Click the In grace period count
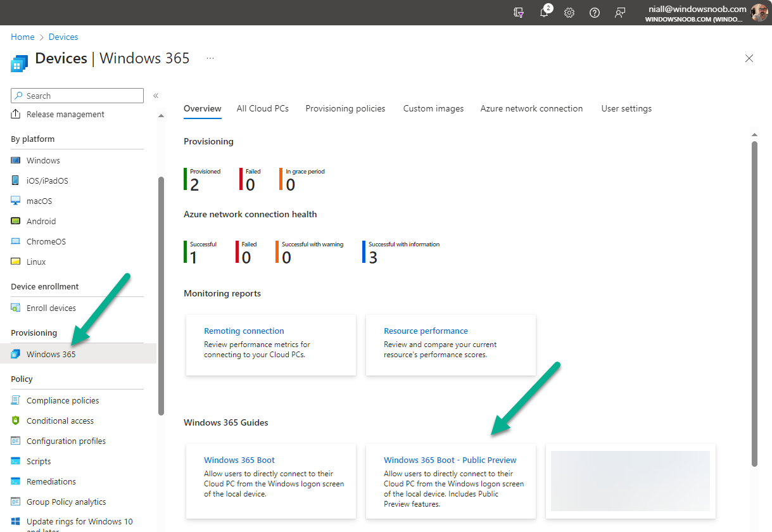Viewport: 772px width, 532px height. (290, 185)
